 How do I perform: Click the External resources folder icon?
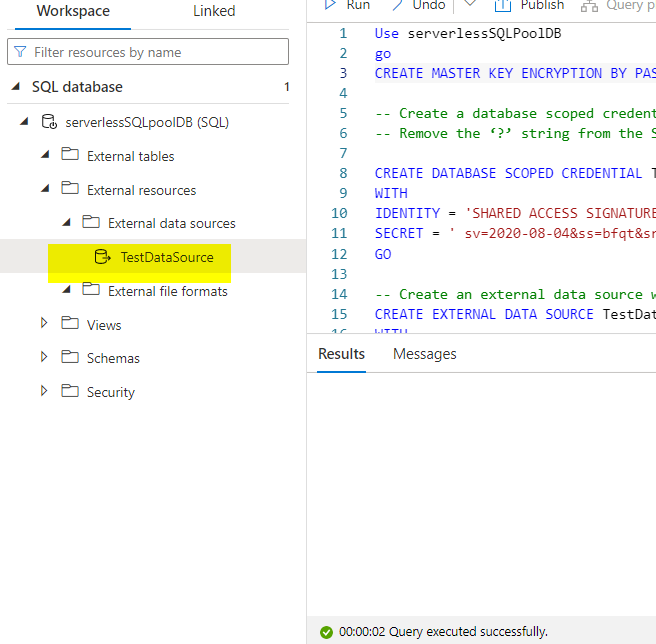point(70,189)
